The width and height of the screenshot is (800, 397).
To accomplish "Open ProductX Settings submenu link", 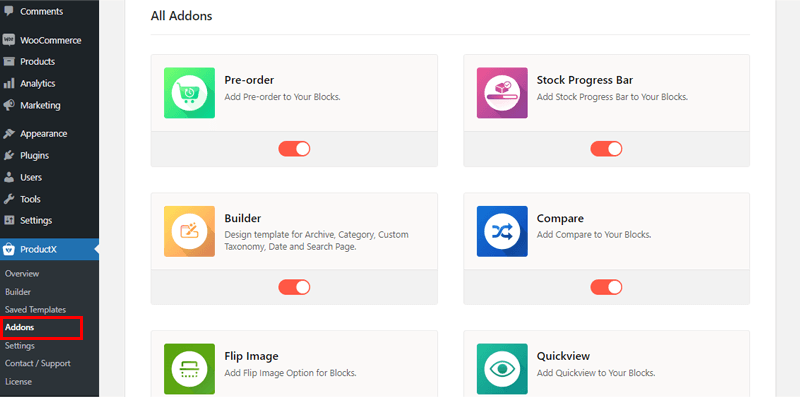I will (20, 345).
